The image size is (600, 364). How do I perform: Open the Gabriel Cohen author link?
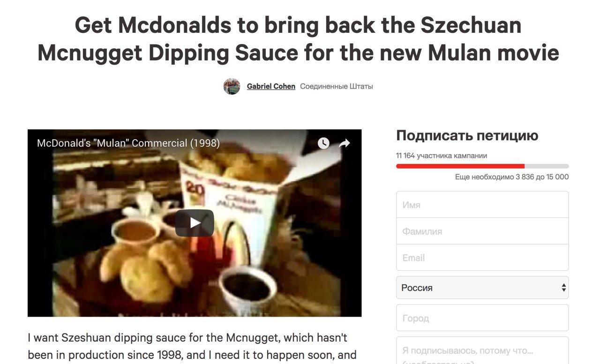271,86
